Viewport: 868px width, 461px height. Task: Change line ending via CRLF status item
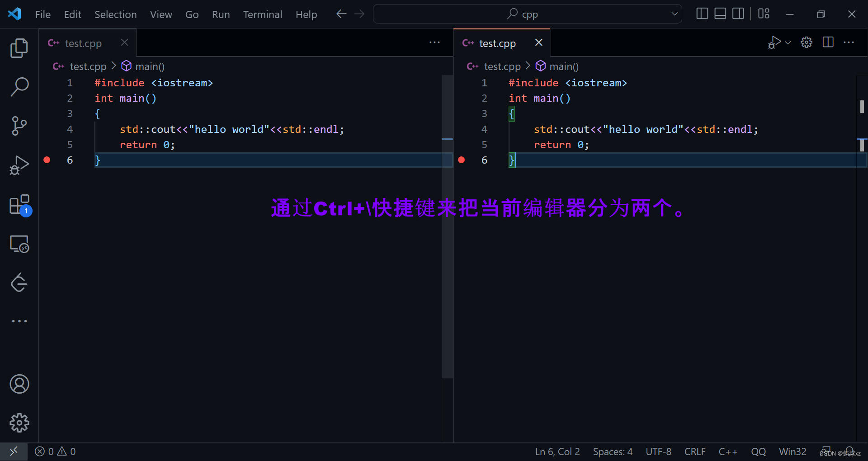pos(695,452)
